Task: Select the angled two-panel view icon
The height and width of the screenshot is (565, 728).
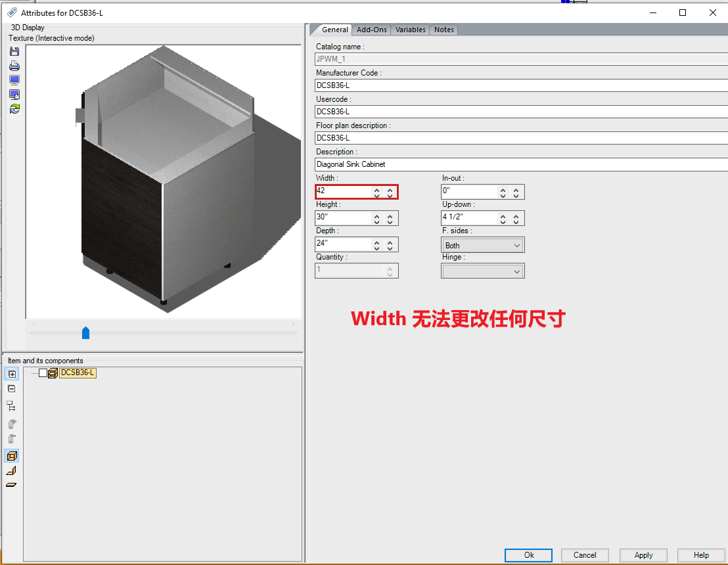Action: coord(12,471)
